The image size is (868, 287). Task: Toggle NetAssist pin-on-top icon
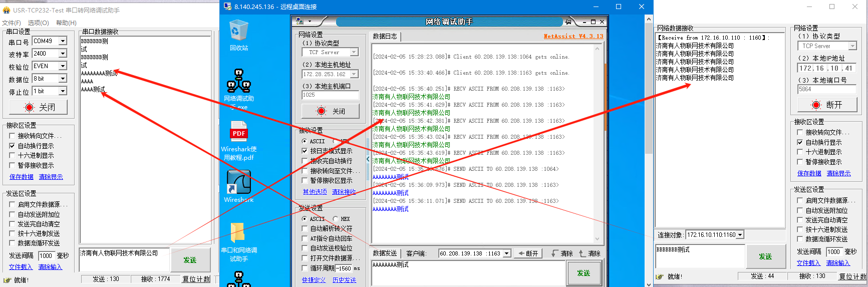point(568,22)
